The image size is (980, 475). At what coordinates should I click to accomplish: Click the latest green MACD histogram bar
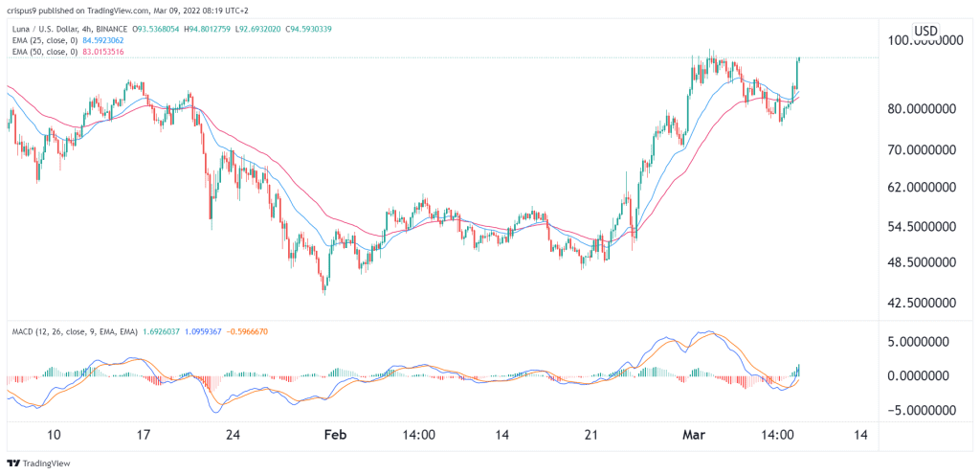coord(798,370)
